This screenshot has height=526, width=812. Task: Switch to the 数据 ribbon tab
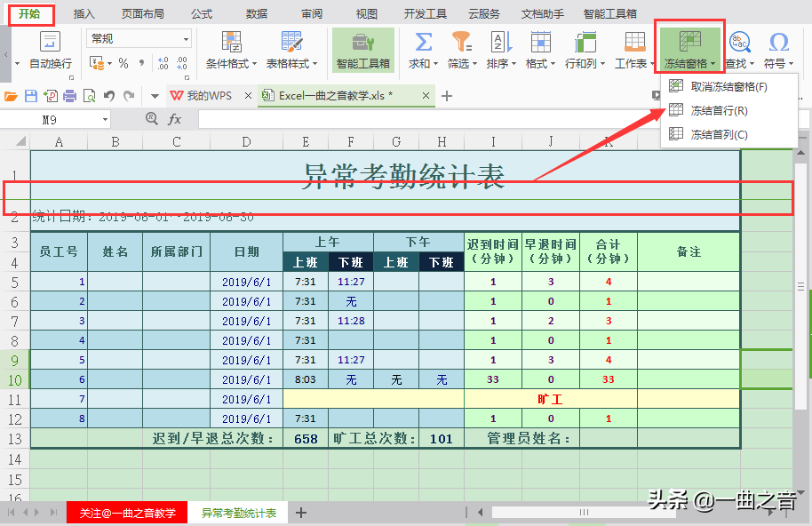tap(256, 13)
